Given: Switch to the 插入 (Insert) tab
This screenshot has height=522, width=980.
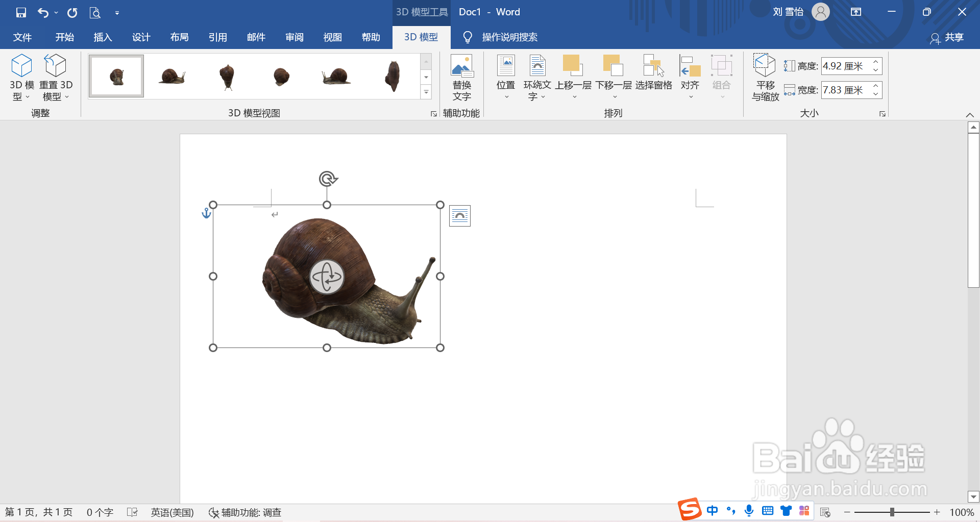Looking at the screenshot, I should [x=103, y=37].
